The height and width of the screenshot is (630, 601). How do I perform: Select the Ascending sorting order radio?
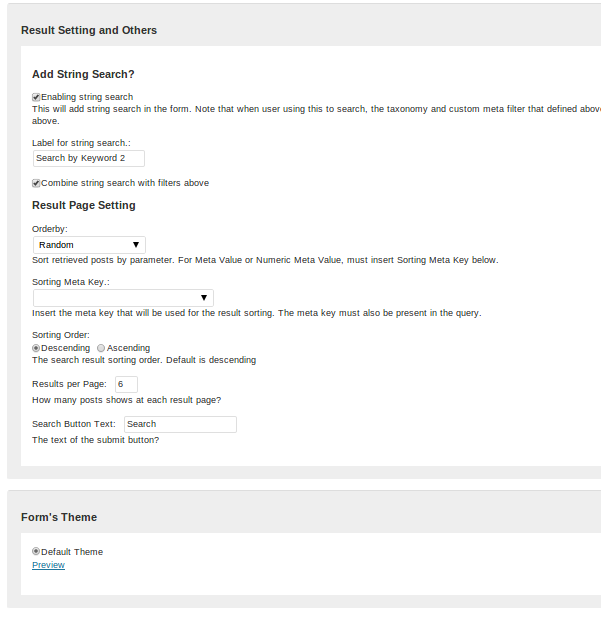(101, 348)
